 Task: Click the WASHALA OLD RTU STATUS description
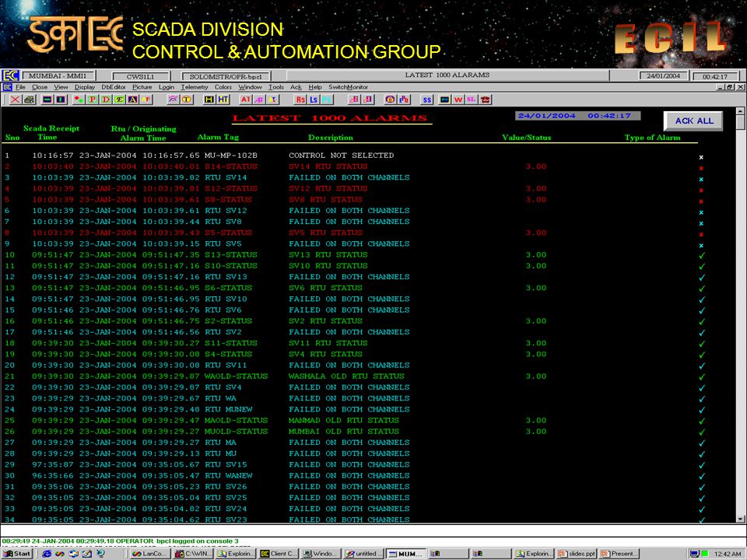click(x=346, y=376)
